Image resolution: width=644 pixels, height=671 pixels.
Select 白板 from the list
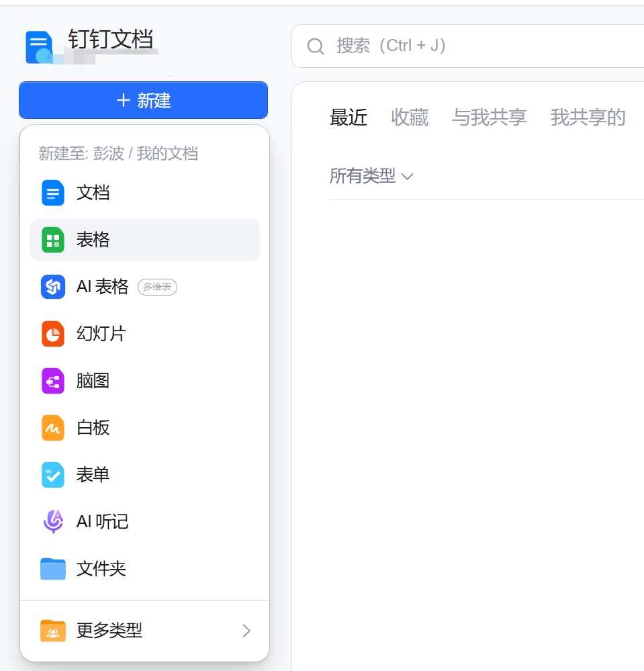[x=144, y=428]
